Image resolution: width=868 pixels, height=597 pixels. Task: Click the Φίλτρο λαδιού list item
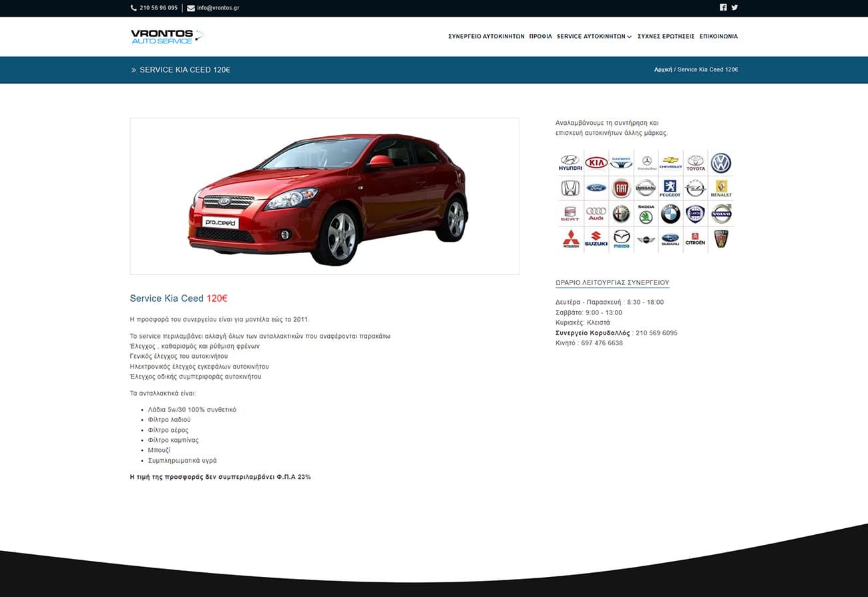[x=170, y=420]
